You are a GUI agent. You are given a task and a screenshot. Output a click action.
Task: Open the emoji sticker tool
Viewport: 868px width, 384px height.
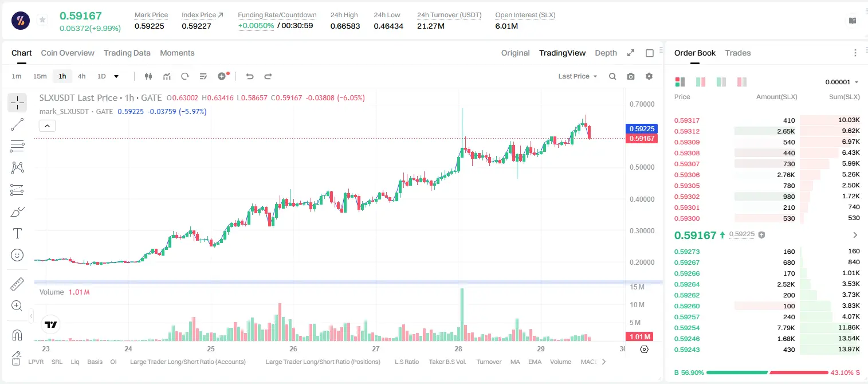pos(17,255)
